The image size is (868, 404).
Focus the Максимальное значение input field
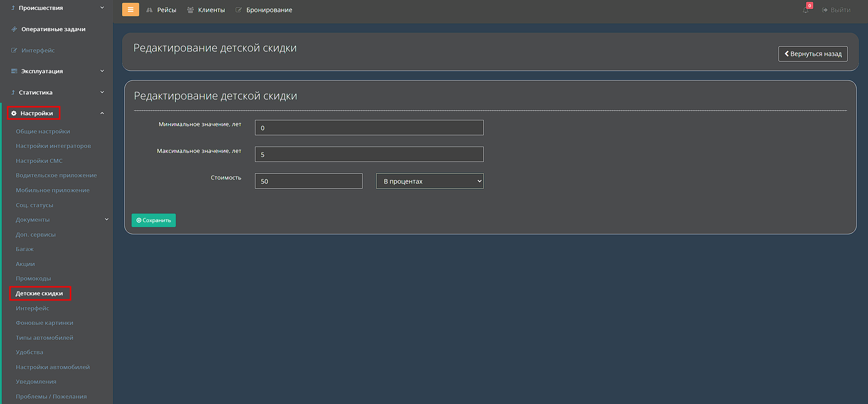(x=369, y=154)
